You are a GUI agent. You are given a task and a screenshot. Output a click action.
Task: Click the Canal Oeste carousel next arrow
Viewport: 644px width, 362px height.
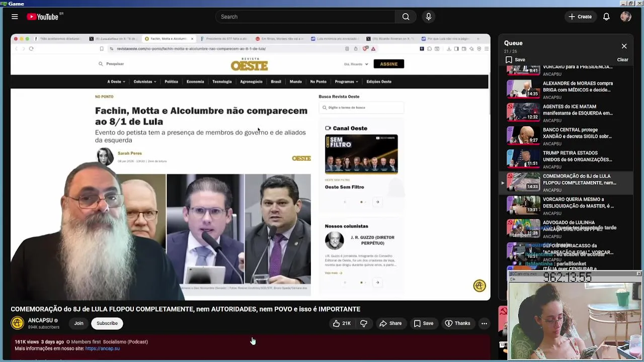(x=377, y=202)
